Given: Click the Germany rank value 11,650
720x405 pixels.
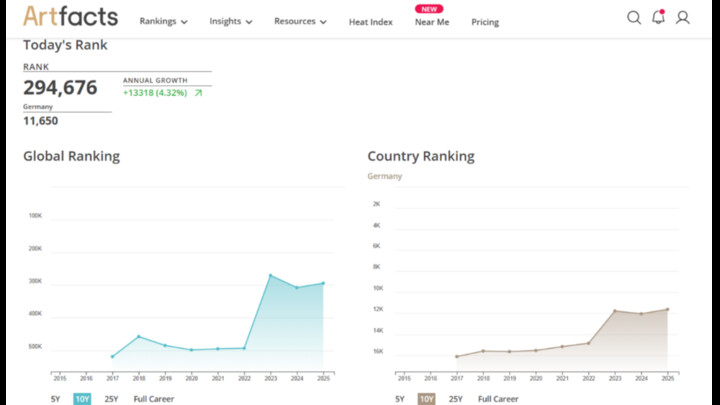Looking at the screenshot, I should (40, 121).
